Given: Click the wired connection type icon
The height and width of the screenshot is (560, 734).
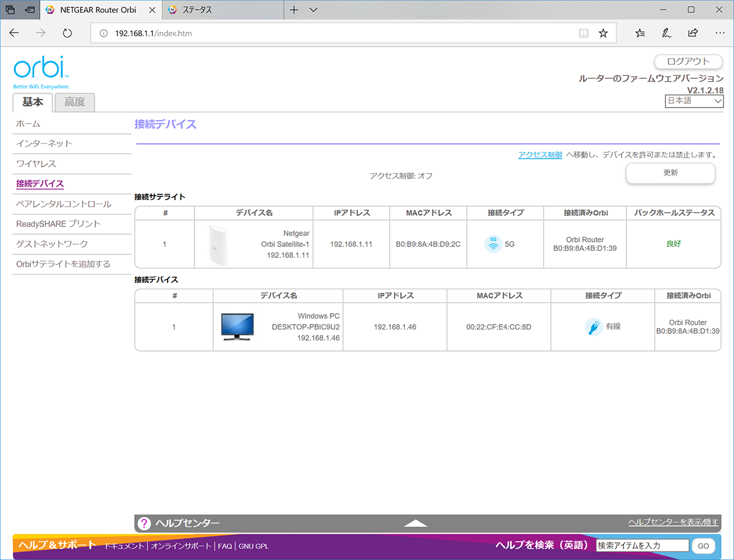Looking at the screenshot, I should (x=593, y=327).
